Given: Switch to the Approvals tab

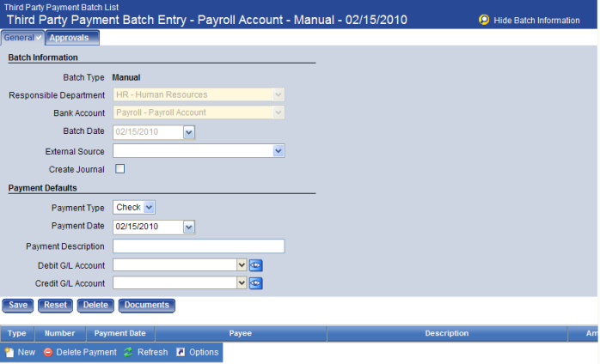Looking at the screenshot, I should click(72, 38).
